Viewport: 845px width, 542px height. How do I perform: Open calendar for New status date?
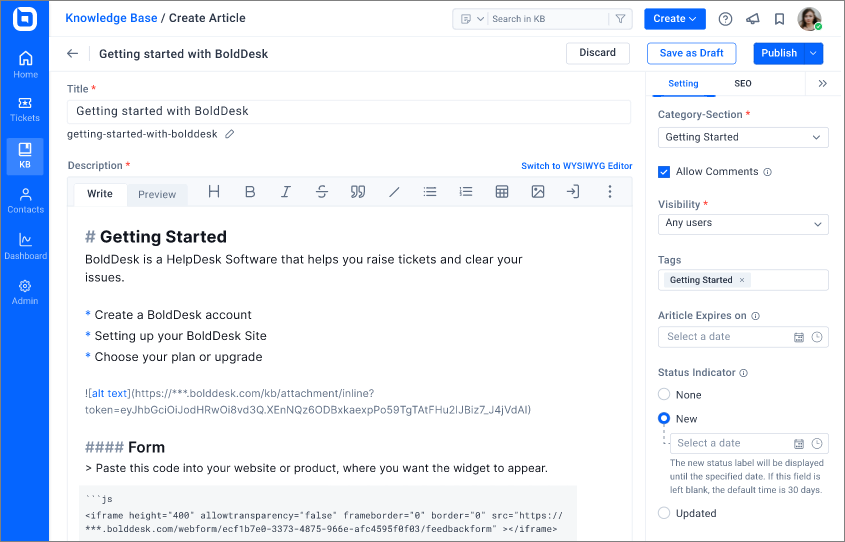799,444
